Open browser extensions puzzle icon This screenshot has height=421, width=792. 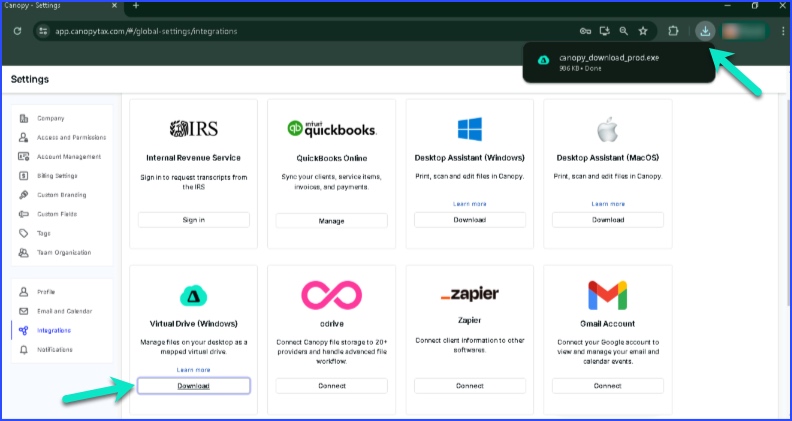click(x=673, y=31)
